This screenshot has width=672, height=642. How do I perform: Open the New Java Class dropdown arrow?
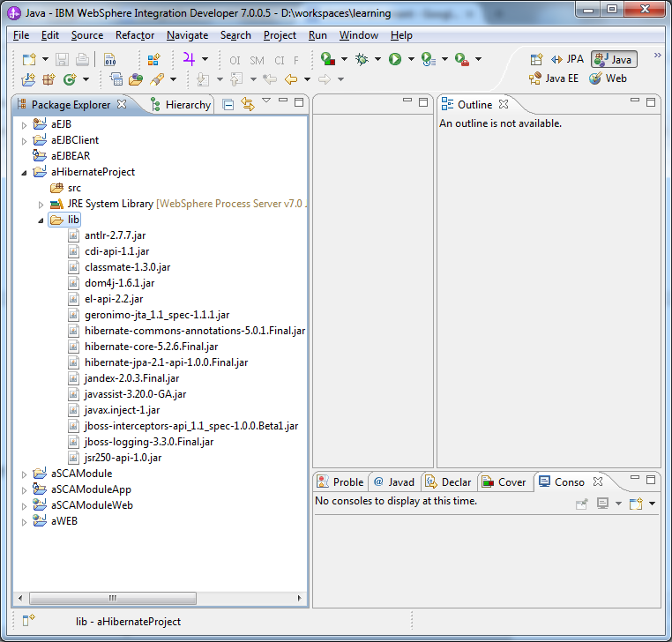point(86,79)
